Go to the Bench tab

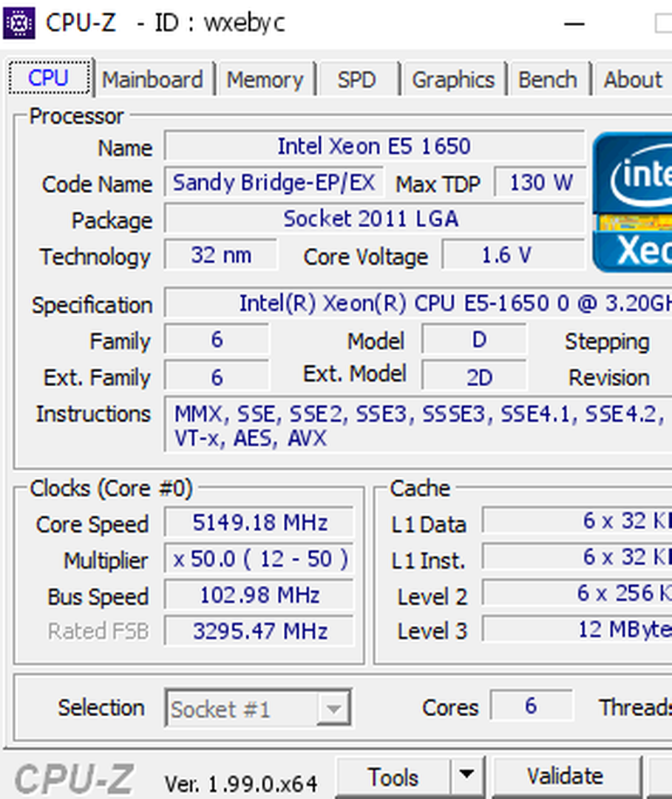coord(548,80)
